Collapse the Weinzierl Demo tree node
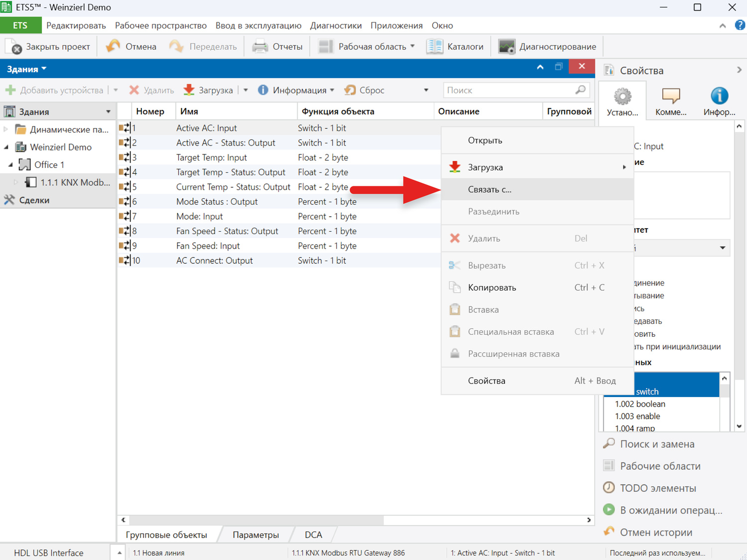The height and width of the screenshot is (560, 747). pyautogui.click(x=6, y=147)
